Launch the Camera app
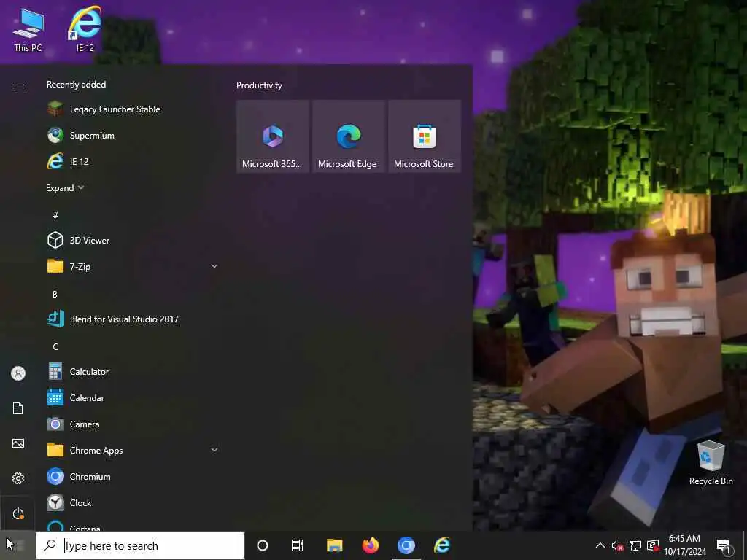This screenshot has height=560, width=747. [133, 424]
